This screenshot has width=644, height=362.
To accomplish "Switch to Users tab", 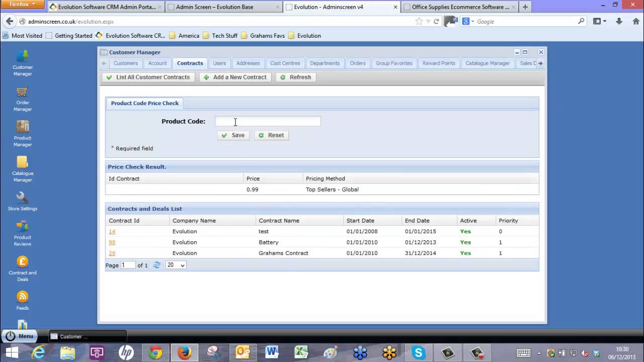I will 219,63.
